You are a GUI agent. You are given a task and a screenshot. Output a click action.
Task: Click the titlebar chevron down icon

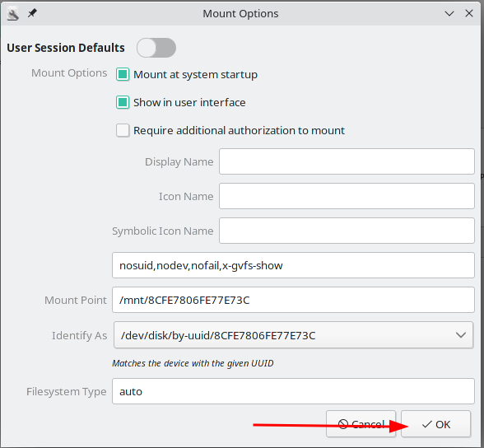(449, 13)
